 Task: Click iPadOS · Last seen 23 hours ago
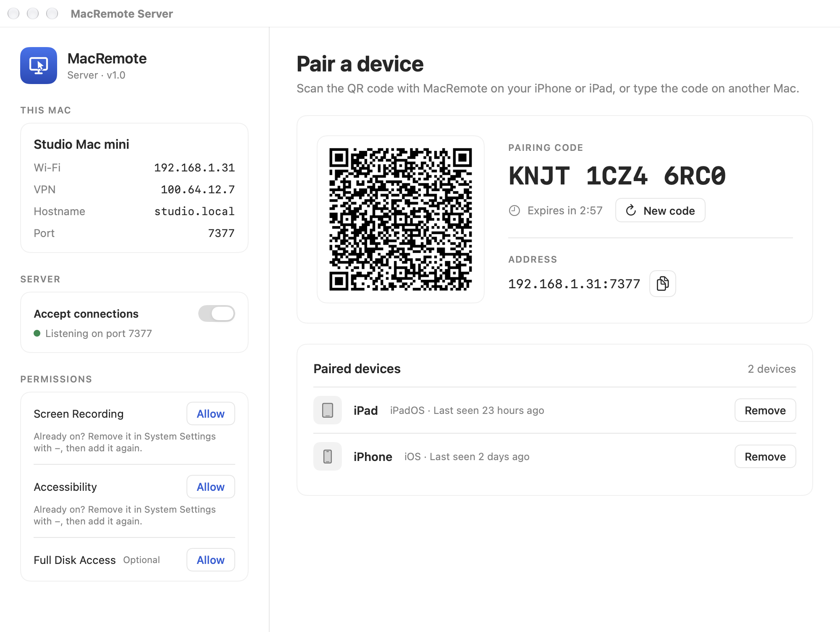[x=467, y=411]
